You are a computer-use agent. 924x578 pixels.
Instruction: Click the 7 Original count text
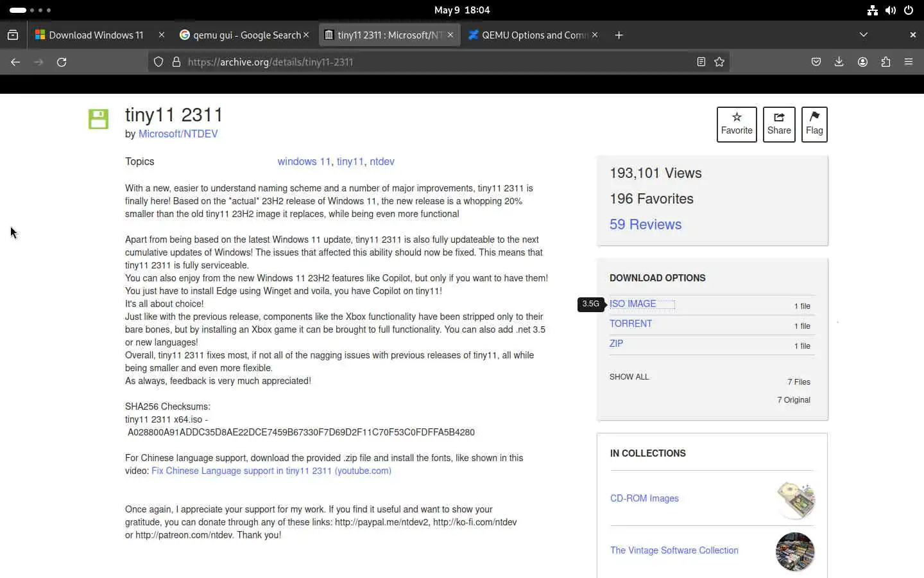coord(794,399)
